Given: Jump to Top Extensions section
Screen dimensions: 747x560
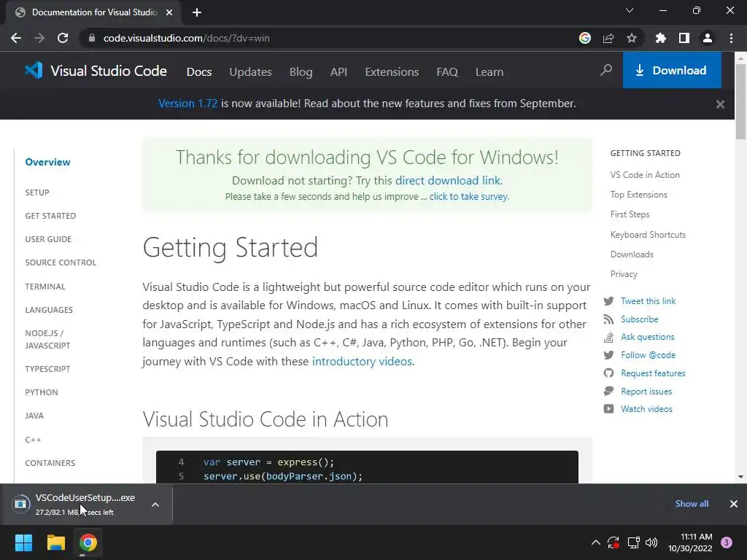Looking at the screenshot, I should pyautogui.click(x=639, y=194).
